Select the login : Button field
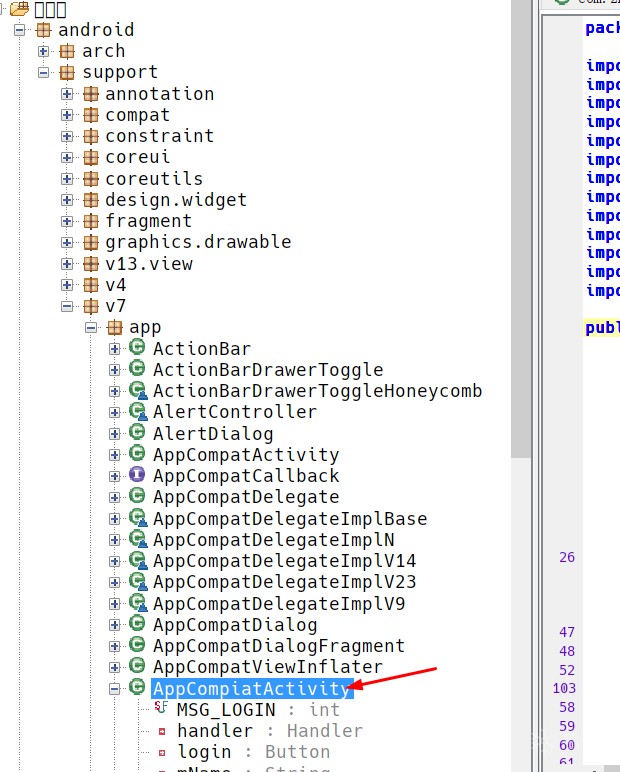Screen dimensions: 620x772 click(x=254, y=752)
